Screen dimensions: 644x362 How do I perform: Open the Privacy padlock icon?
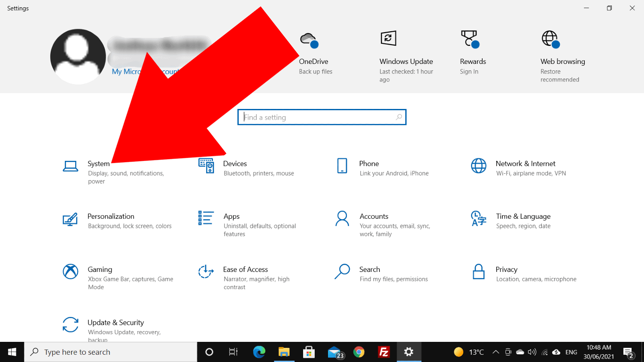(x=479, y=271)
